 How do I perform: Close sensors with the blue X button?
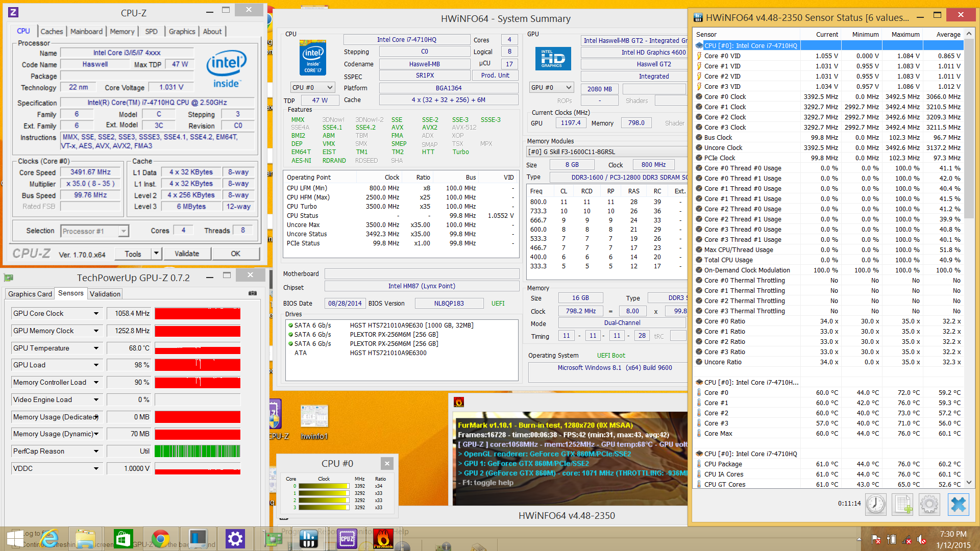pyautogui.click(x=958, y=504)
